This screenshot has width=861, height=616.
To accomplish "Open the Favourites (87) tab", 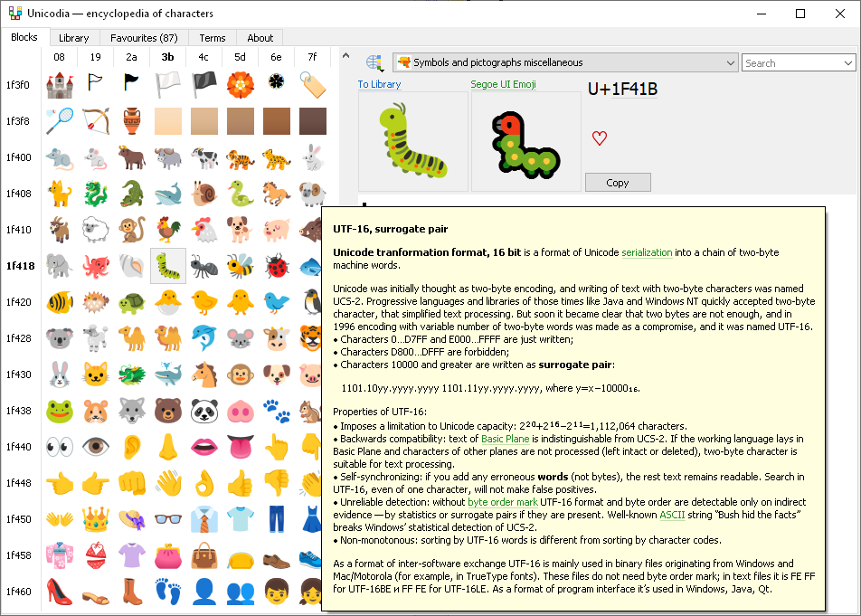I will click(144, 38).
